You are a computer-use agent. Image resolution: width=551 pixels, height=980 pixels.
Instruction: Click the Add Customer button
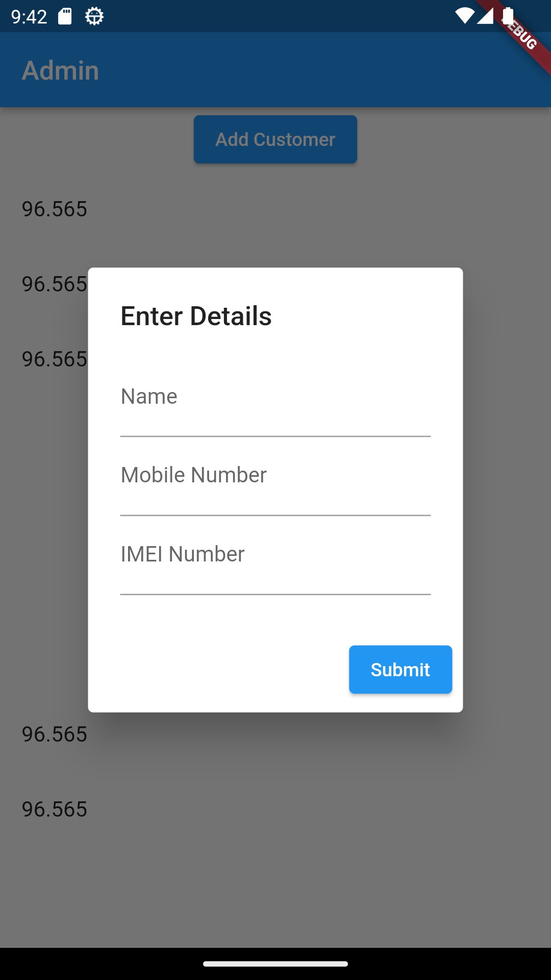pyautogui.click(x=275, y=138)
